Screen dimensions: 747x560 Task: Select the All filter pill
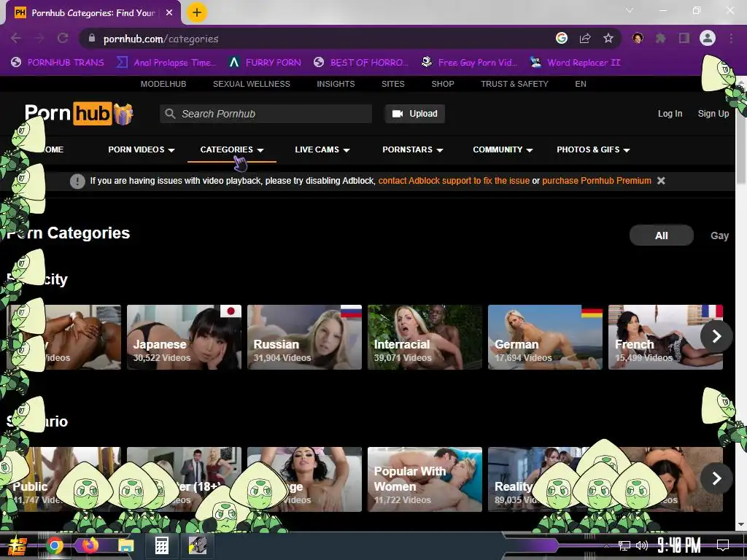pos(661,236)
